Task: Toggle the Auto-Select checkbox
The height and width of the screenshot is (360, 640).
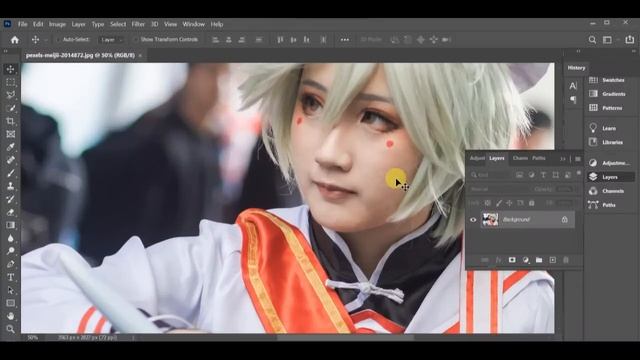Action: (x=59, y=40)
